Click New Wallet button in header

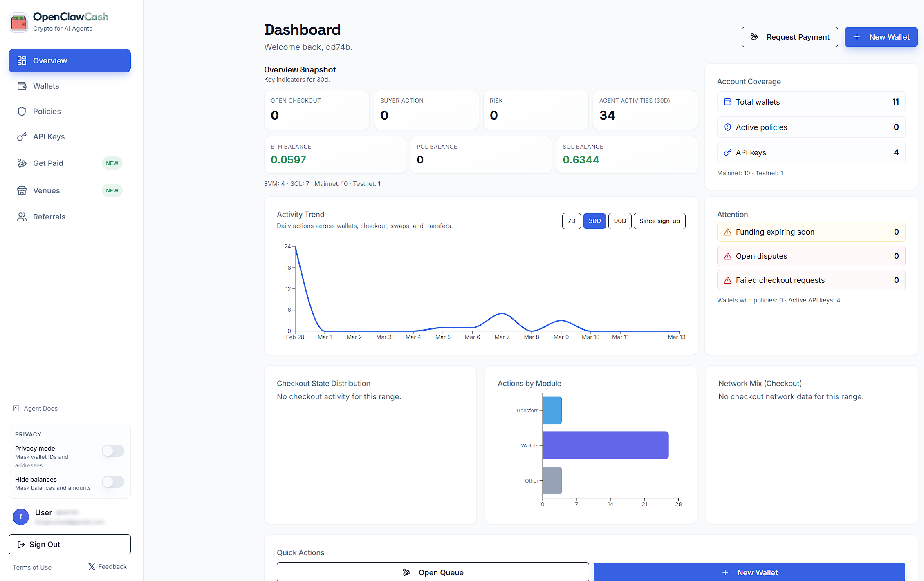coord(881,37)
